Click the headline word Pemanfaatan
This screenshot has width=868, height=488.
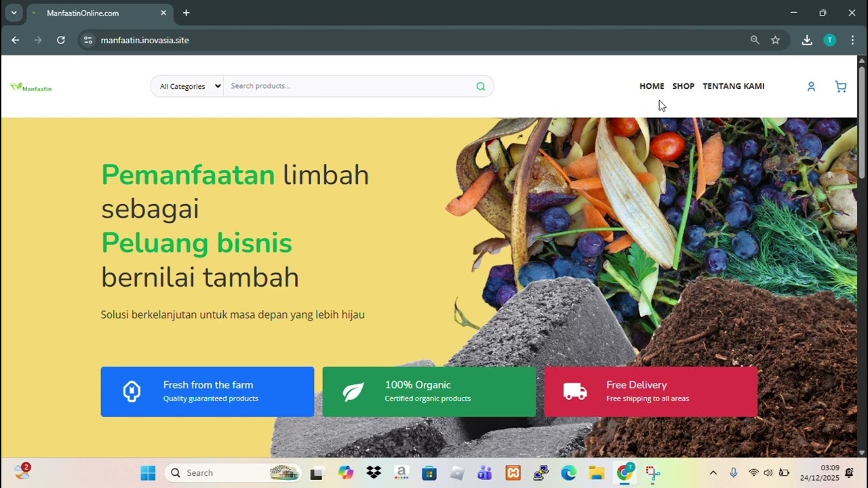(x=188, y=175)
